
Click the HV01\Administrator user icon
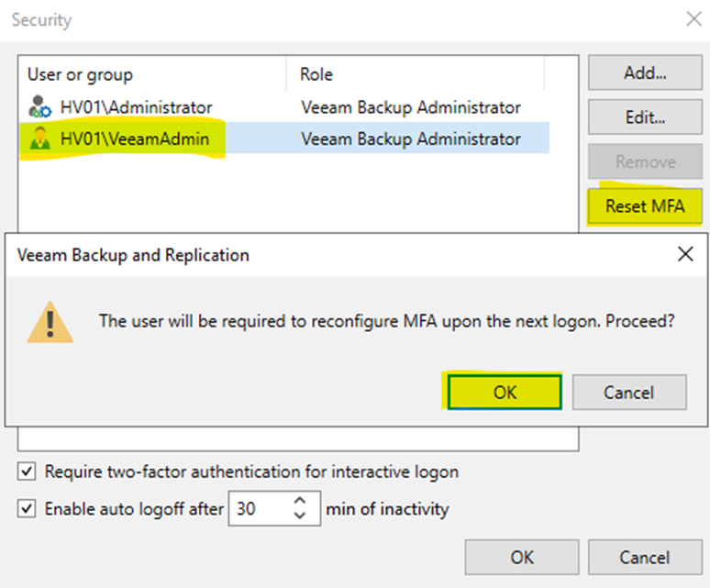click(x=39, y=106)
